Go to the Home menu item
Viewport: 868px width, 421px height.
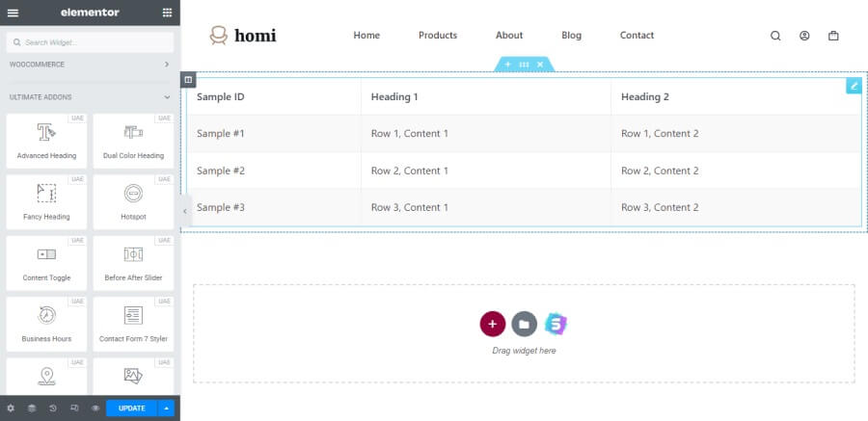click(366, 36)
